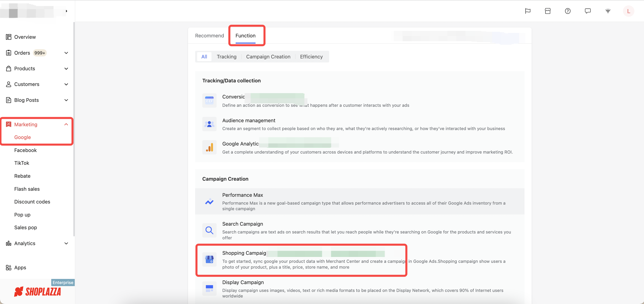
Task: Select the Tracking filter tab
Action: 226,57
